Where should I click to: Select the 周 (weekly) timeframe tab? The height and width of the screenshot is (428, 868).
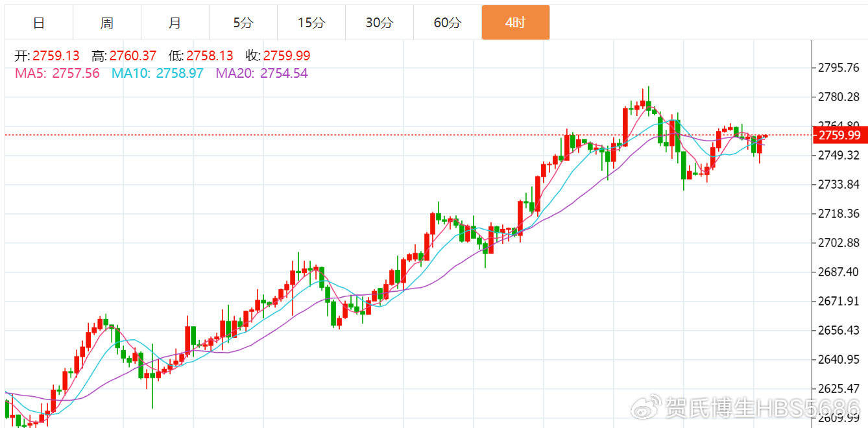click(x=107, y=23)
